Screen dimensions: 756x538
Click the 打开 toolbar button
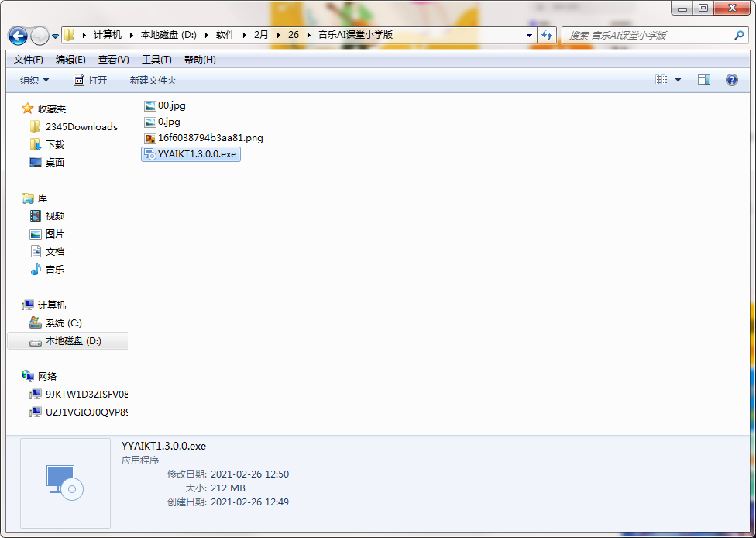[x=90, y=80]
